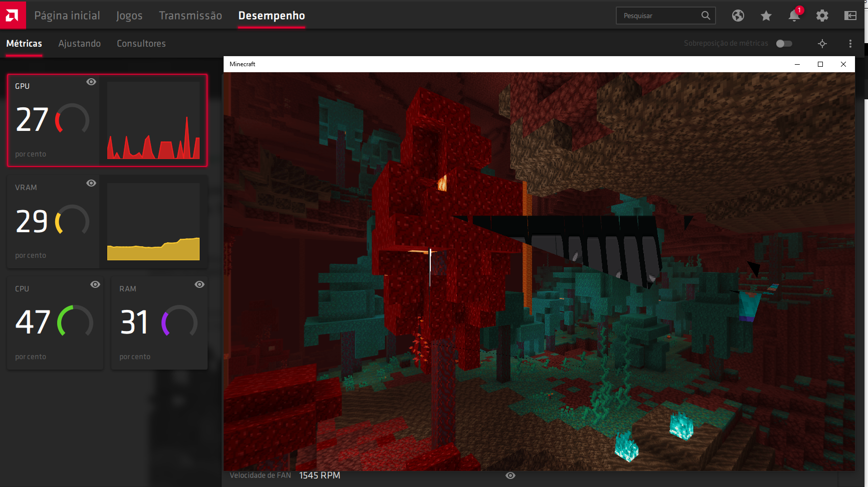The width and height of the screenshot is (868, 487).
Task: Open the Jogos tab
Action: point(129,16)
